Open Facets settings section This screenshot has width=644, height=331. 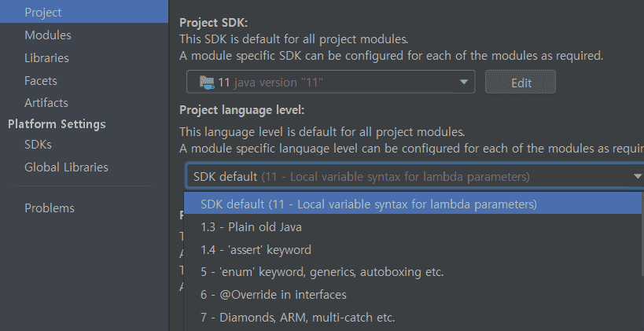pyautogui.click(x=41, y=80)
